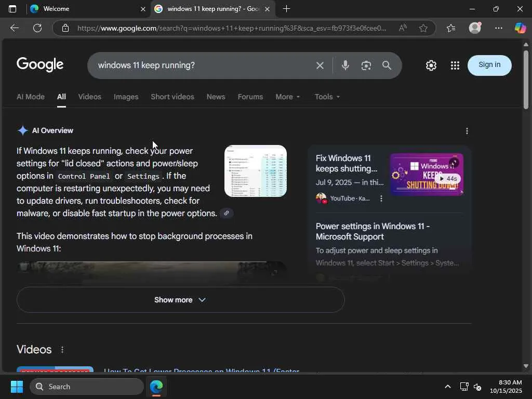Switch to the Welcome tab

(x=82, y=9)
